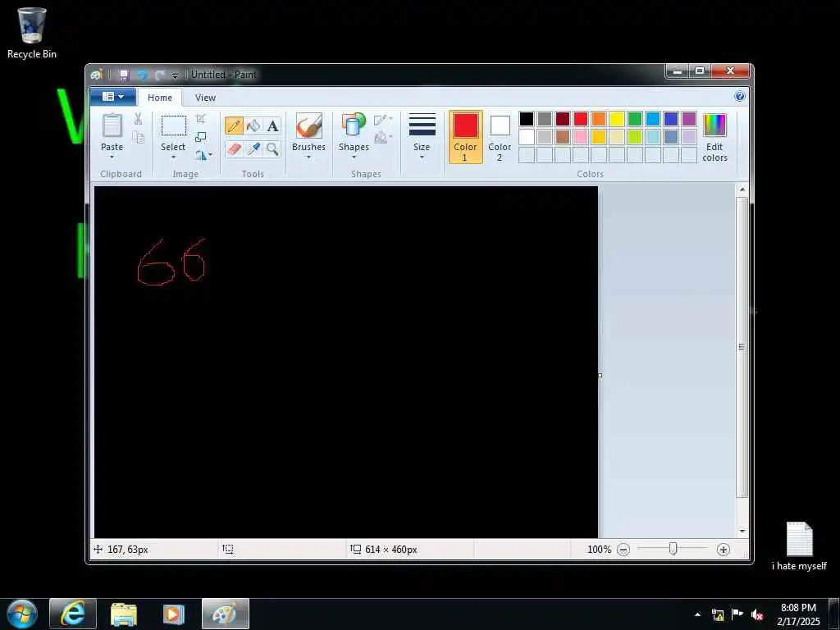The height and width of the screenshot is (630, 840).
Task: Click the Save icon in quick access toolbar
Action: click(124, 75)
